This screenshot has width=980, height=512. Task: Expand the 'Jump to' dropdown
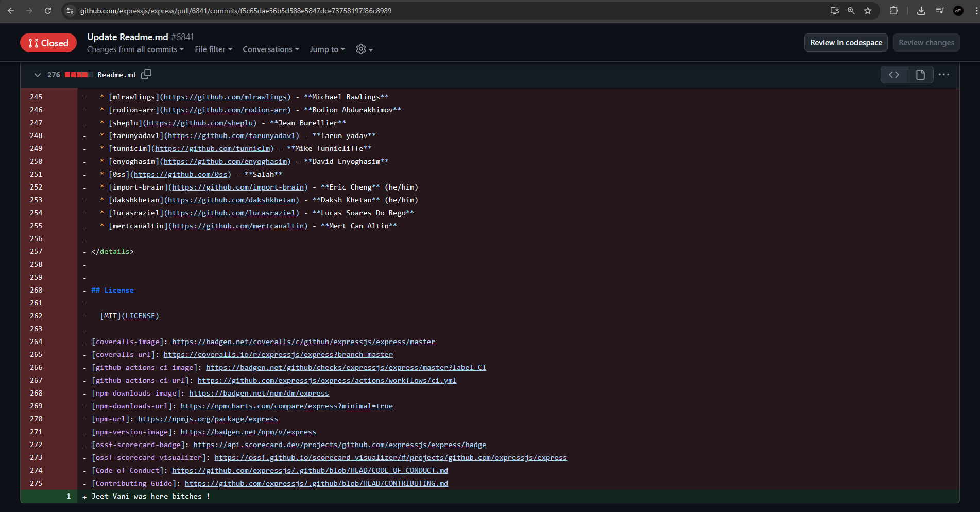327,49
